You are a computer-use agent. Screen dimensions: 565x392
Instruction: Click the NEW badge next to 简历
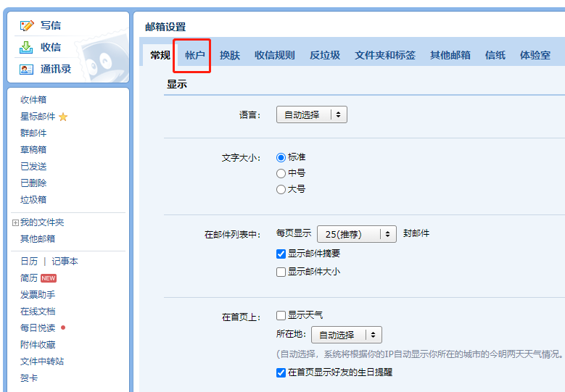[49, 278]
